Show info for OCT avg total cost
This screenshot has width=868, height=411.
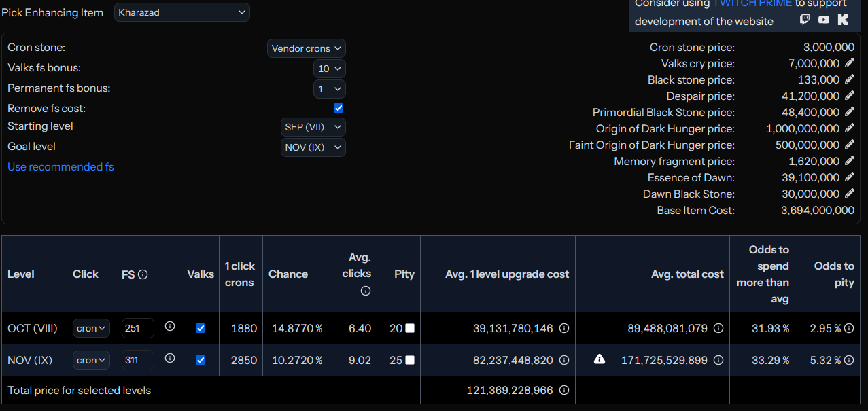tap(718, 328)
